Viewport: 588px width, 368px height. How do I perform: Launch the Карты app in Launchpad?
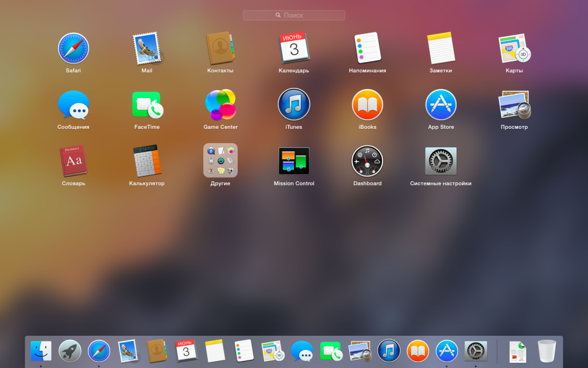(514, 48)
